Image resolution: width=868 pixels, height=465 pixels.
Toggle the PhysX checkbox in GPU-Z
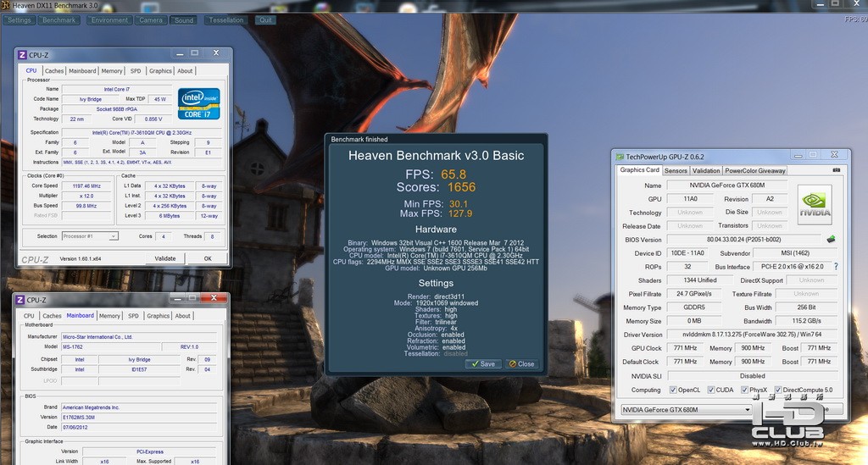point(744,390)
